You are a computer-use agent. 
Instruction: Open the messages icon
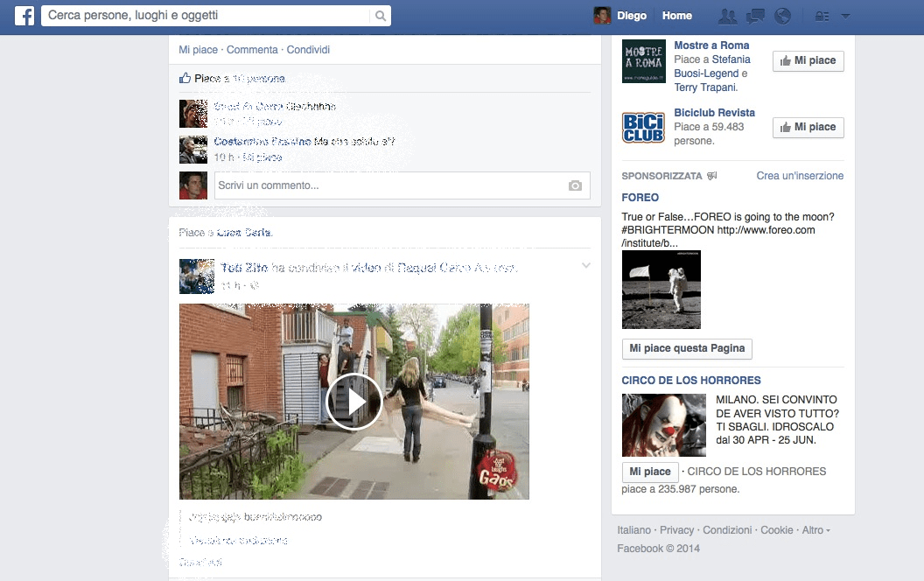755,16
